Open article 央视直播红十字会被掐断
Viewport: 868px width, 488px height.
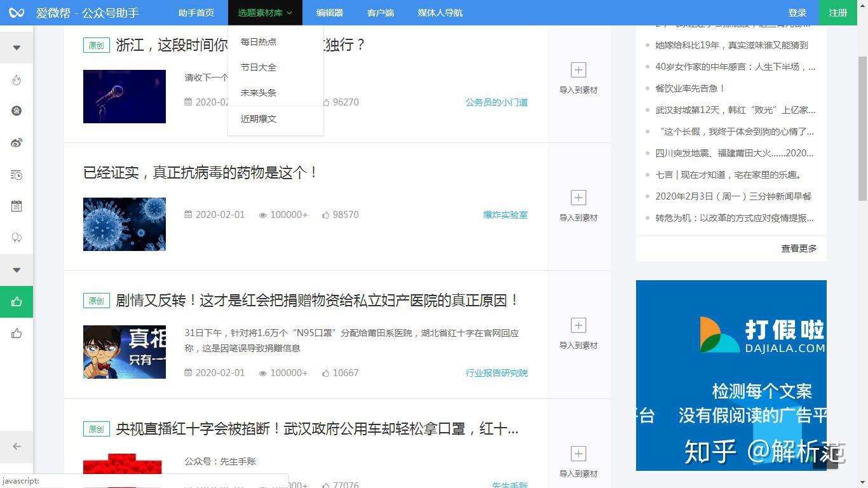pyautogui.click(x=317, y=429)
